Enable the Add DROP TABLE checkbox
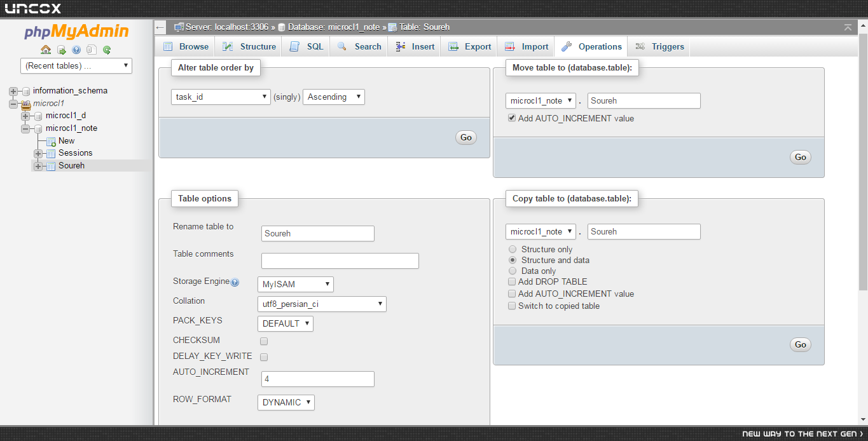The image size is (868, 441). pos(512,282)
